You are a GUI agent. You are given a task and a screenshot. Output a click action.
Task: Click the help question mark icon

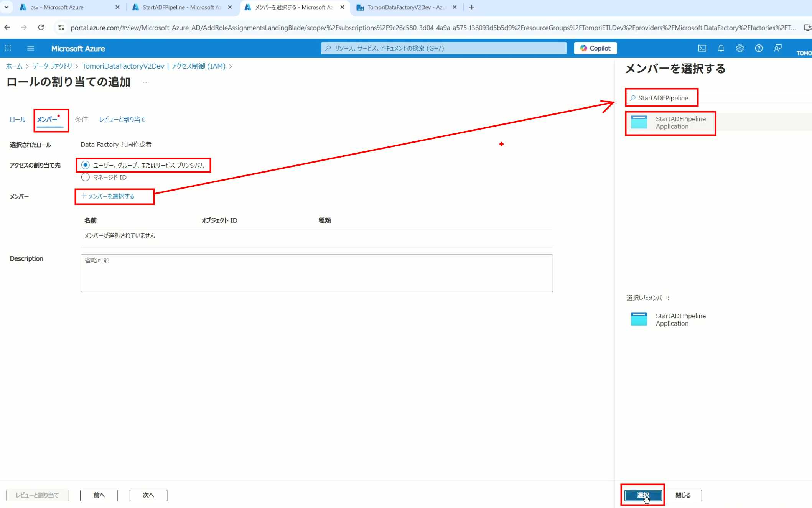click(x=758, y=48)
